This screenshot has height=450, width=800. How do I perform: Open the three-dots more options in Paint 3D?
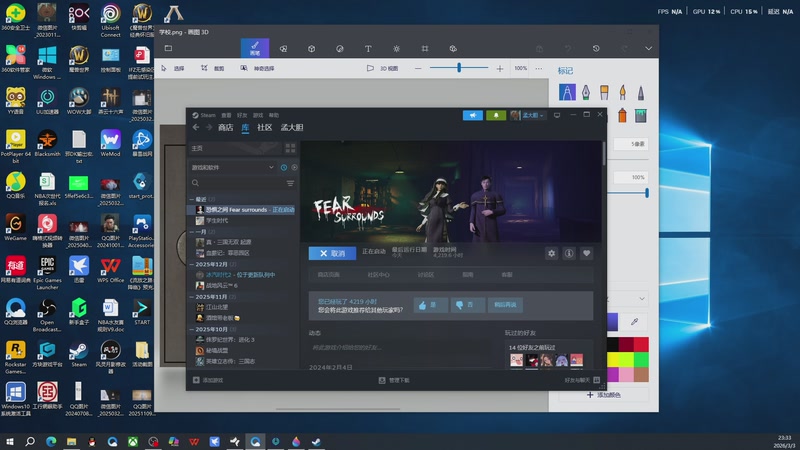click(538, 68)
